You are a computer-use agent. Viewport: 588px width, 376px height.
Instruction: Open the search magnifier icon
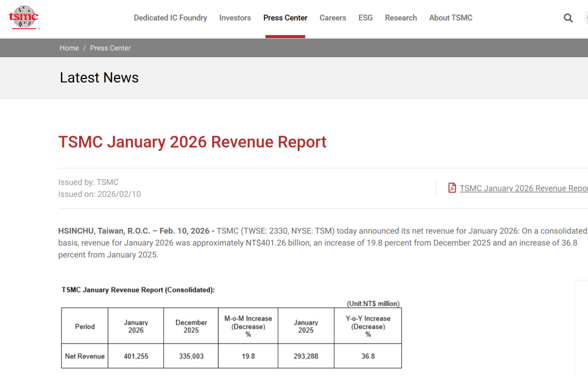pyautogui.click(x=568, y=18)
